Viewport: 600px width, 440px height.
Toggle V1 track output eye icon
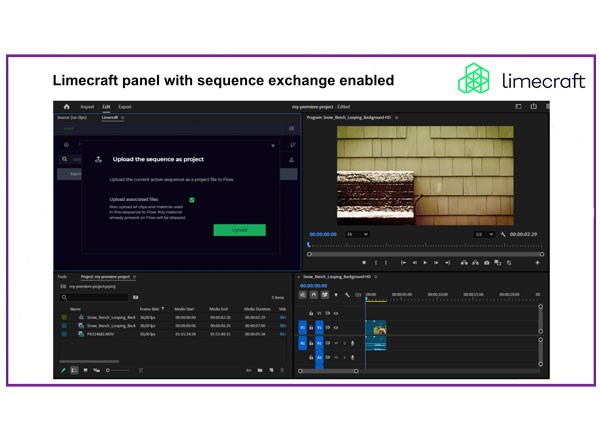pos(336,328)
